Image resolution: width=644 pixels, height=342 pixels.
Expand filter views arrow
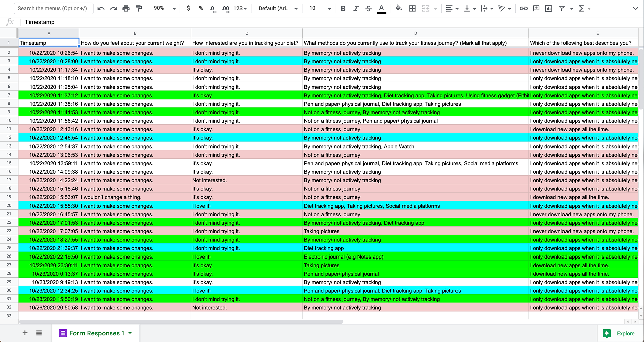[x=571, y=9]
